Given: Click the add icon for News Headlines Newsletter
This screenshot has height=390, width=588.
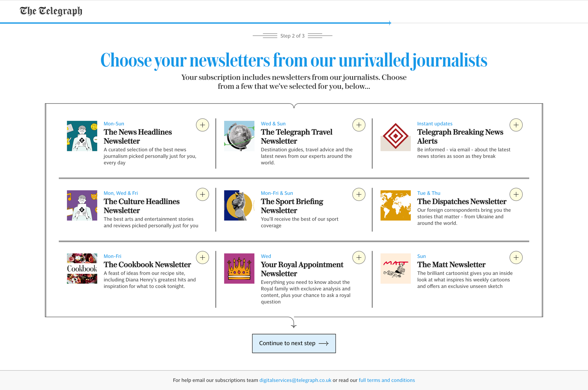Looking at the screenshot, I should 202,125.
